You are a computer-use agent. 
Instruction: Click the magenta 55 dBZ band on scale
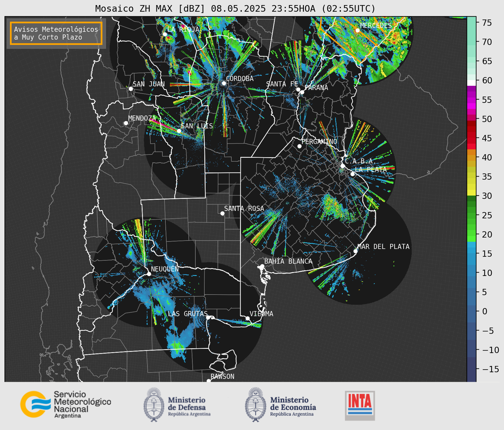471,100
